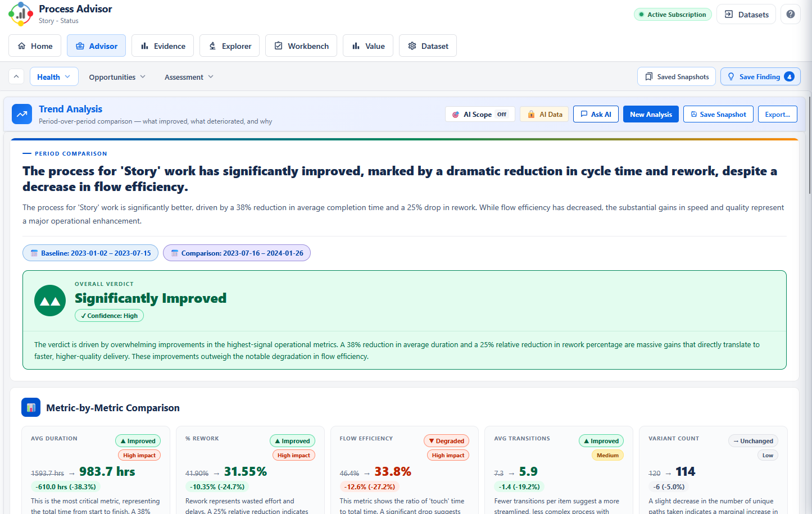Click the Story - Status subtitle

point(58,21)
